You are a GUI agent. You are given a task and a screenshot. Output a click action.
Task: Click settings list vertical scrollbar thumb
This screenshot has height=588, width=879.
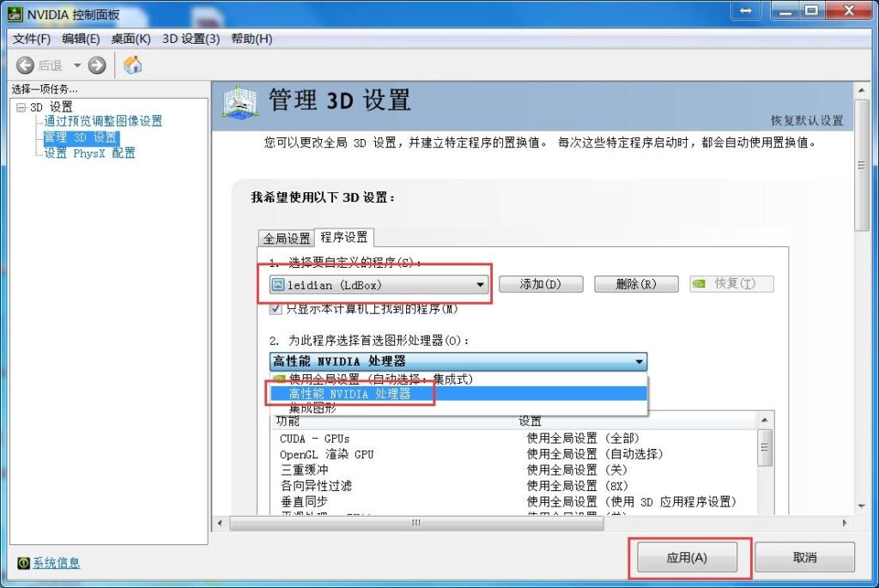(x=765, y=448)
